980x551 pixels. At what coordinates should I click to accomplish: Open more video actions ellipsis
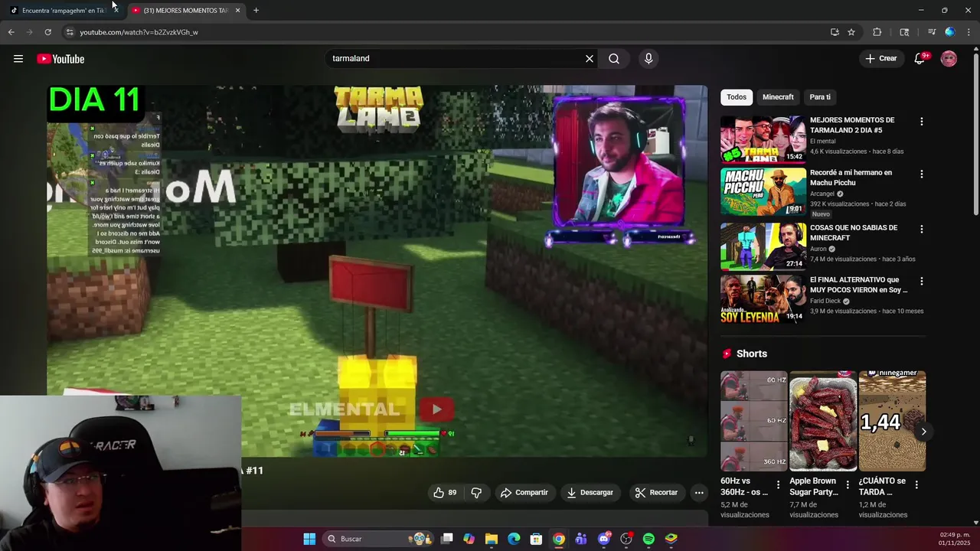click(x=699, y=493)
